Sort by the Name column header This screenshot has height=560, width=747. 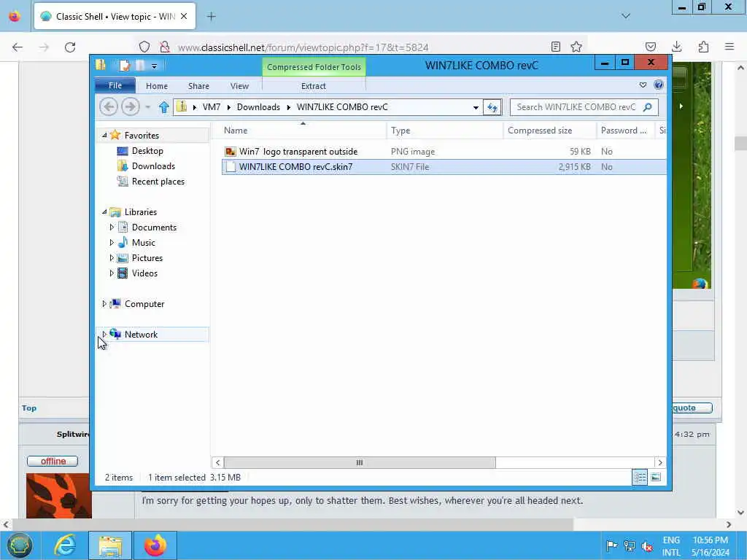(x=298, y=131)
